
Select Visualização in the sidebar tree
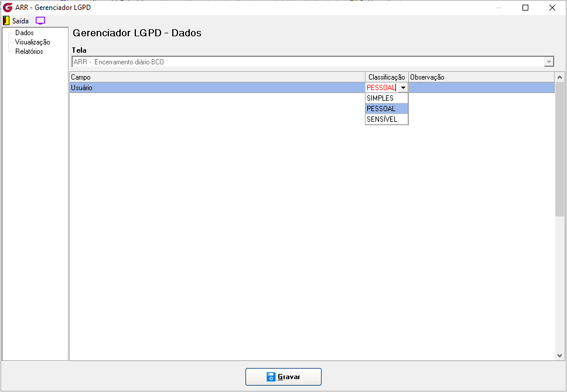[33, 42]
